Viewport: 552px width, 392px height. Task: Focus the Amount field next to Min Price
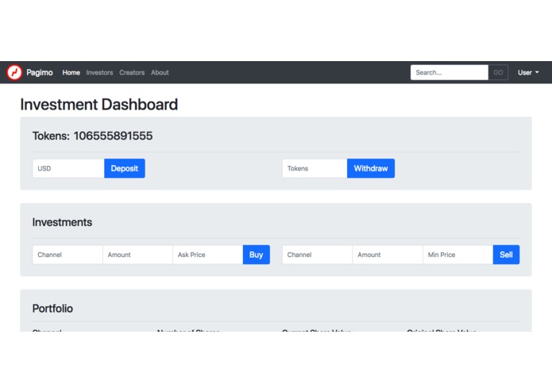click(x=388, y=255)
